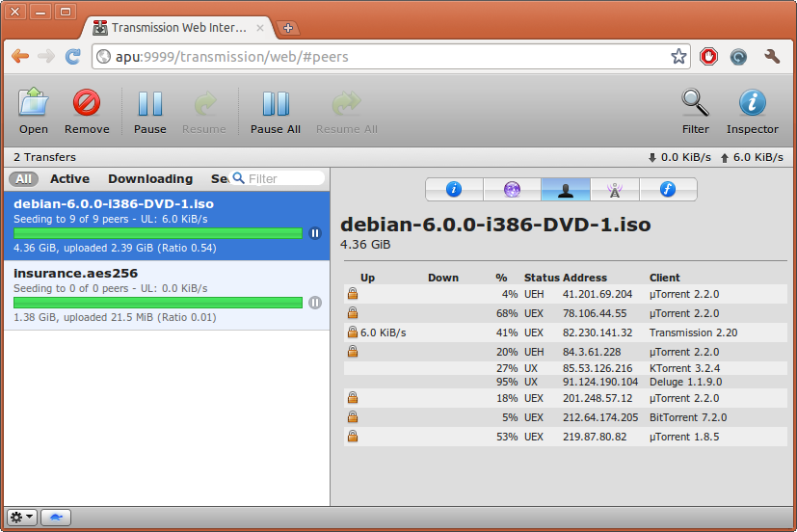Click the lock icon for peer 212.64.174.205

353,416
